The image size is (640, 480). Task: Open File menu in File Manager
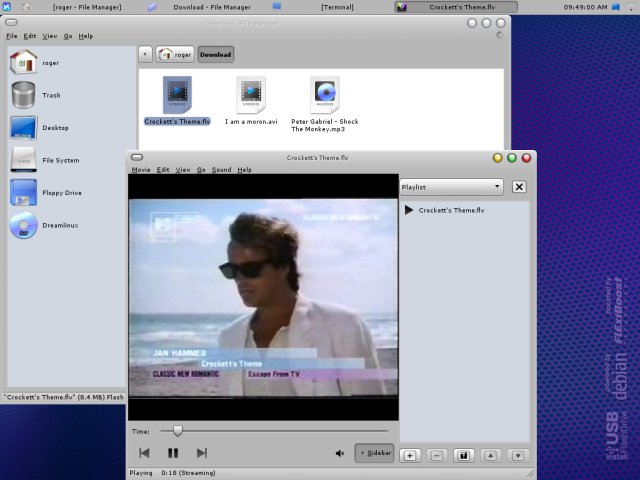pyautogui.click(x=11, y=36)
